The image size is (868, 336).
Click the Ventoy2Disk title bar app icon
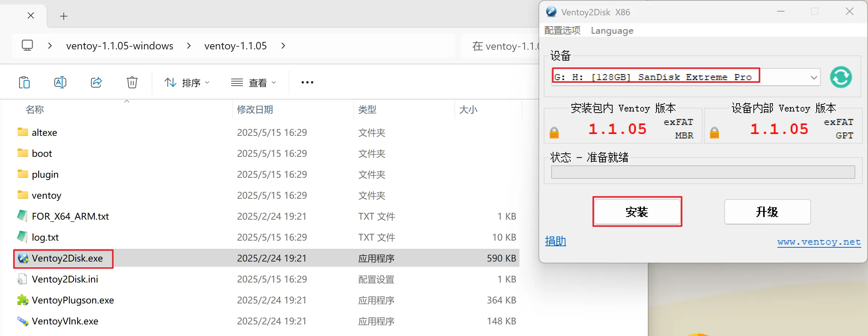pos(551,12)
